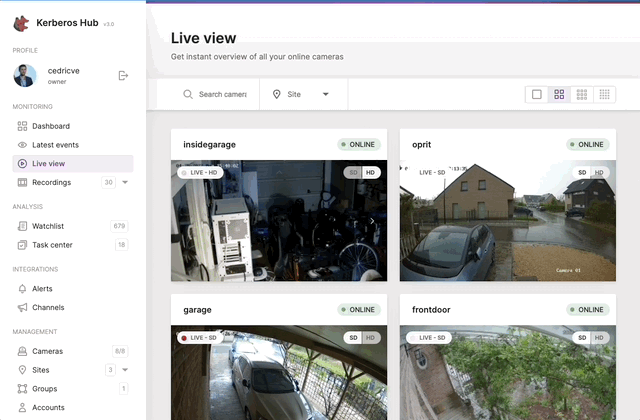Open the garage camera feed
Screen dimensions: 640x420
click(279, 373)
